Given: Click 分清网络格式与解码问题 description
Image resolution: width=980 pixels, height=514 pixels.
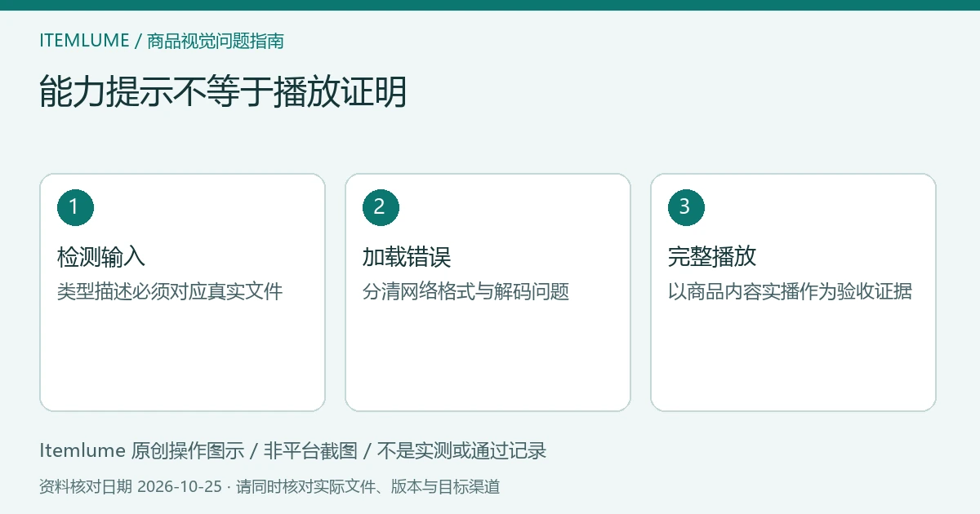Looking at the screenshot, I should point(465,291).
